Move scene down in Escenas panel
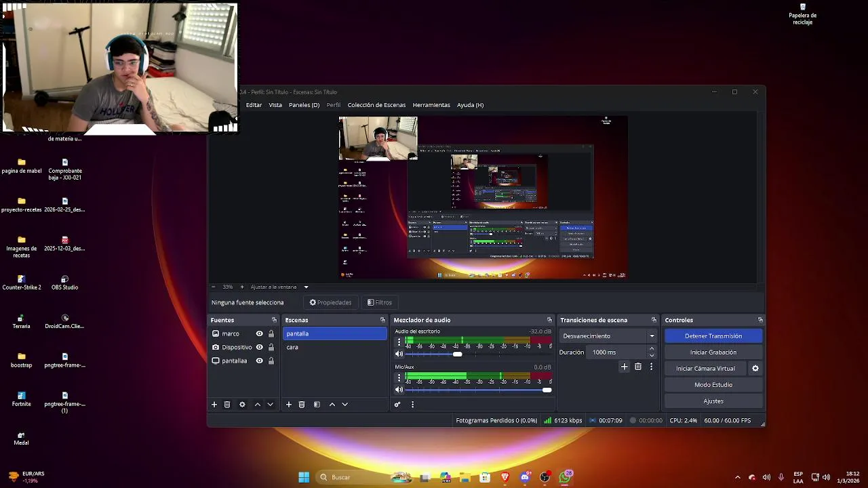 click(x=344, y=405)
